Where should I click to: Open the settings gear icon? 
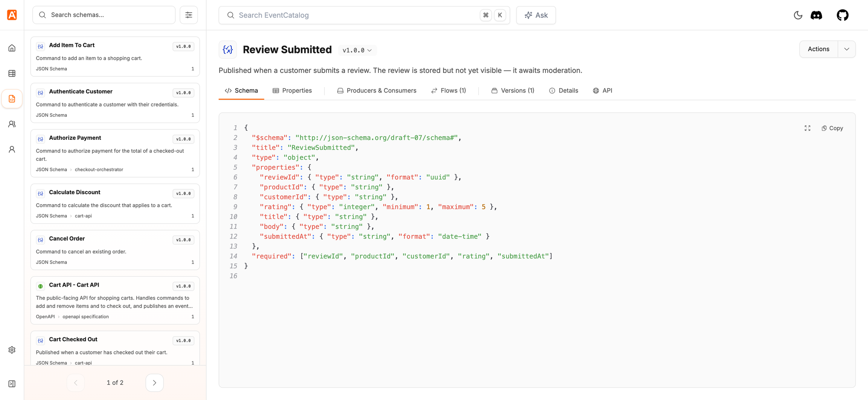[12, 350]
